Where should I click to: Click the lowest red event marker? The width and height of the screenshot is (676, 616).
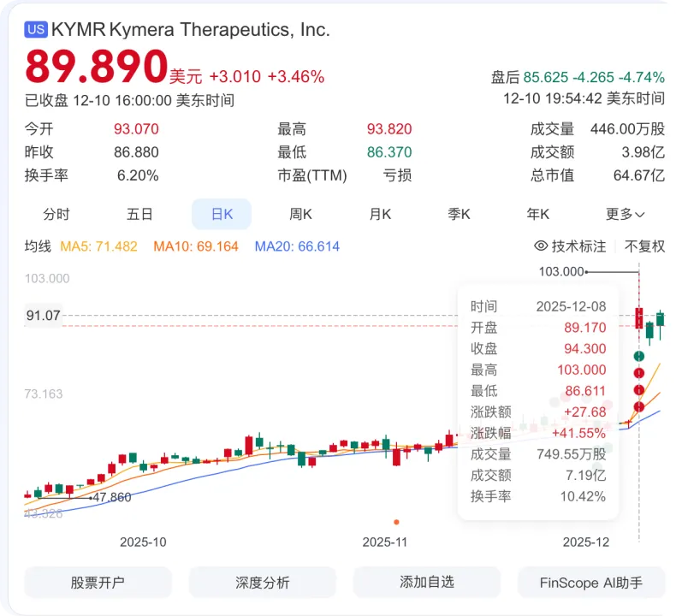[638, 407]
